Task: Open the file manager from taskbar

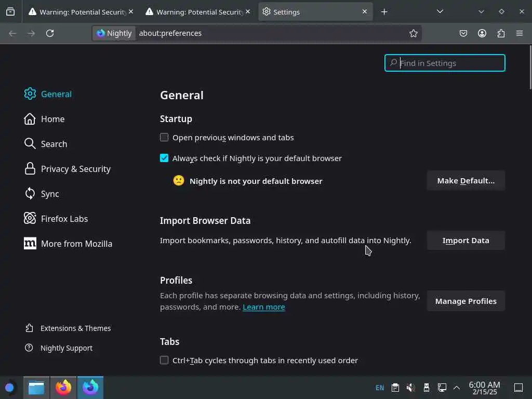Action: pyautogui.click(x=36, y=388)
